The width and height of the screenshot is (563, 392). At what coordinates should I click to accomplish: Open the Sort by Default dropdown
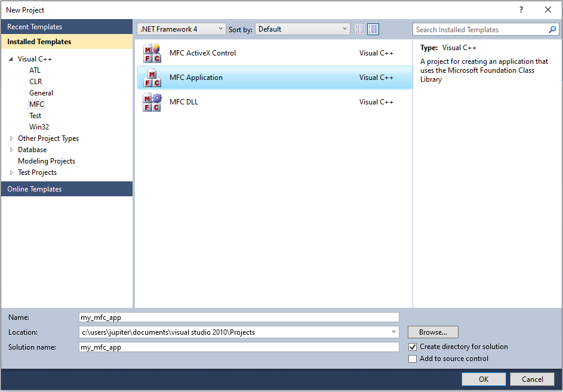(x=344, y=28)
